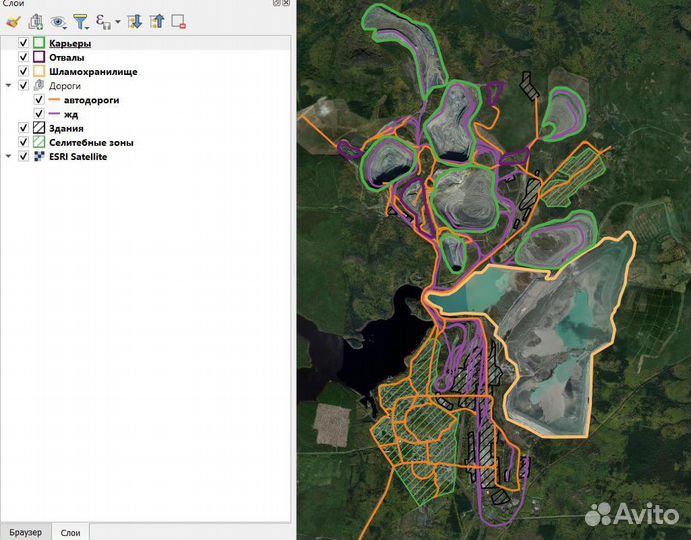
Task: Uncheck the Отвалы layer checkbox
Action: pos(23,57)
